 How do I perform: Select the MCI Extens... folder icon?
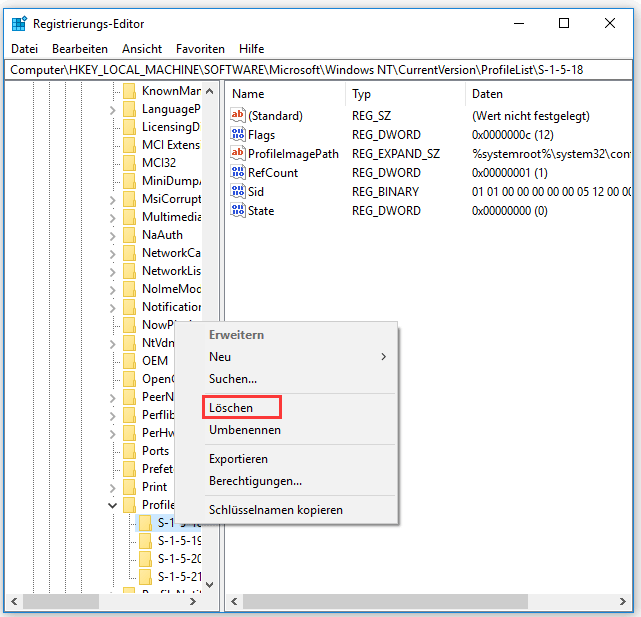(x=129, y=145)
